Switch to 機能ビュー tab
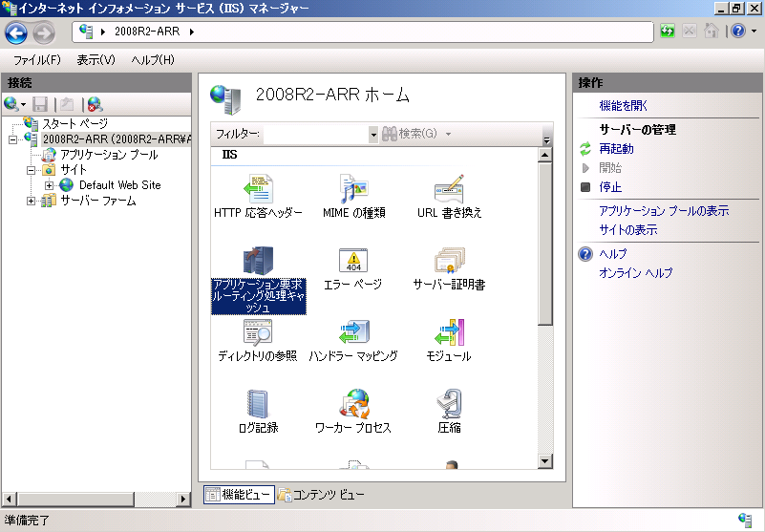The height and width of the screenshot is (532, 765). coord(239,495)
